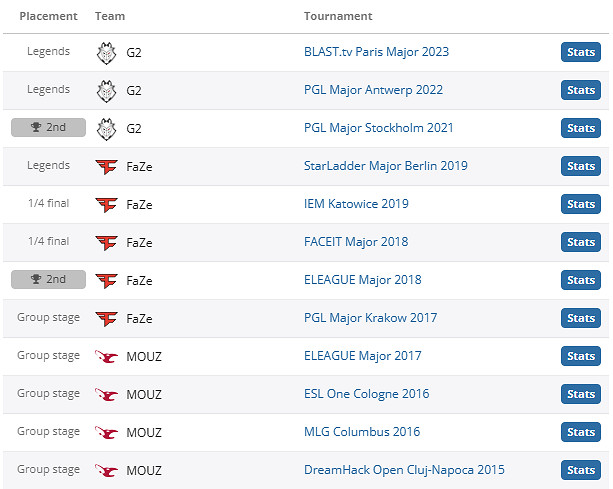Click the G2 logo next to PGL Major Antwerp 2022

106,90
